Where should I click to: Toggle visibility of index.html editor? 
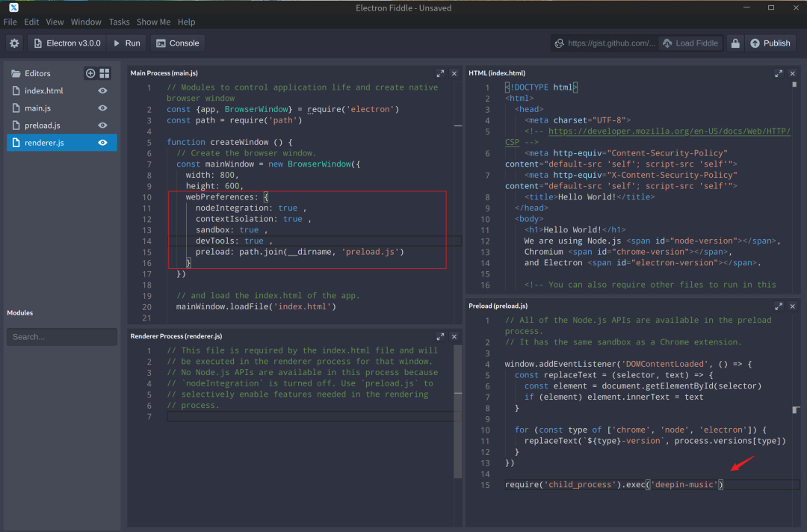click(x=103, y=91)
